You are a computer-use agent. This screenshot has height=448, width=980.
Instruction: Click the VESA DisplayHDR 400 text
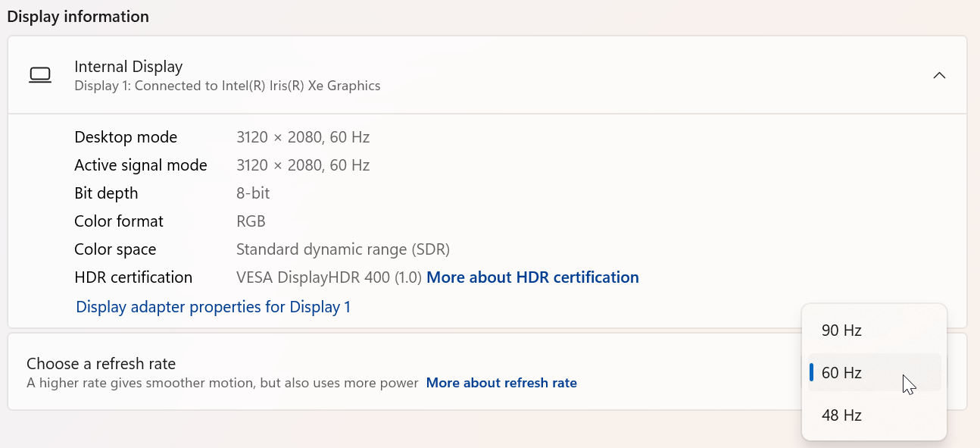click(x=329, y=277)
